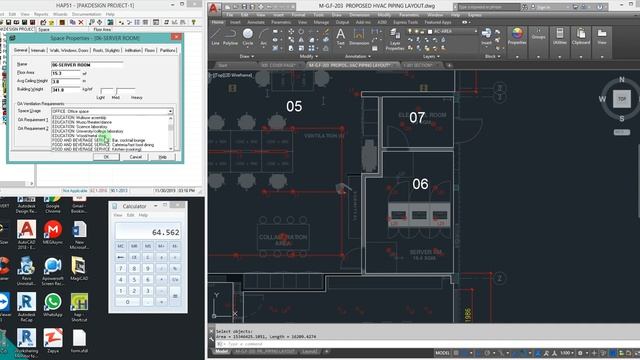This screenshot has height=360, width=640.
Task: Select the Circle tool in AutoCAD
Action: tap(248, 36)
